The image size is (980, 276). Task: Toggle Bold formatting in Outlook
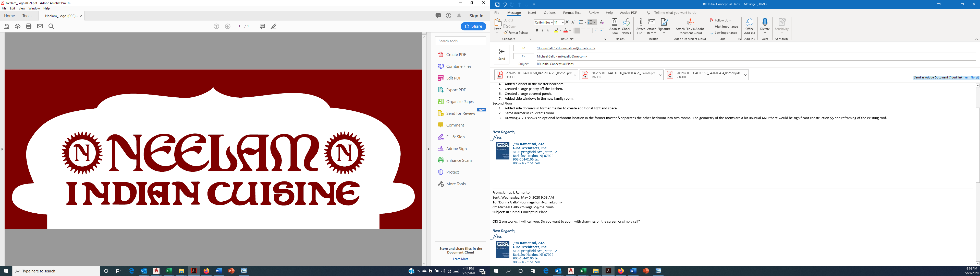[x=537, y=30]
